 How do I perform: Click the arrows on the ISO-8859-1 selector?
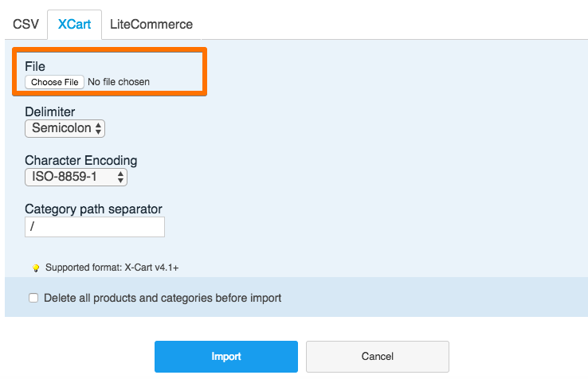120,177
